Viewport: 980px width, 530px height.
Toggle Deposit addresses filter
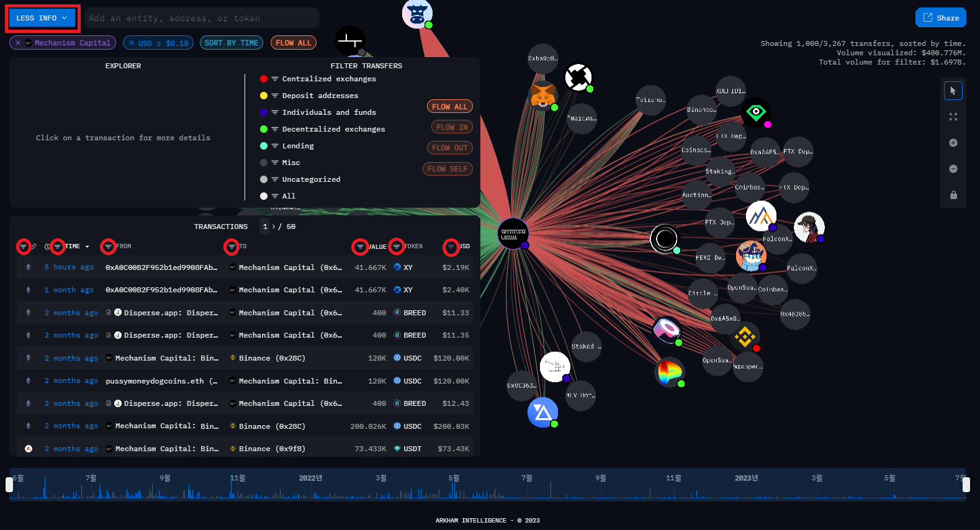pos(310,96)
